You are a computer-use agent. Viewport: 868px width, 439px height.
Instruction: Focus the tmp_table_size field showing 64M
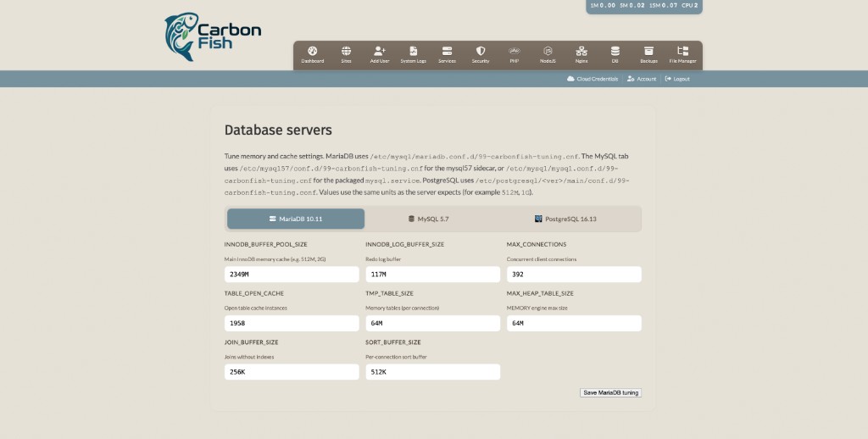[x=433, y=323]
